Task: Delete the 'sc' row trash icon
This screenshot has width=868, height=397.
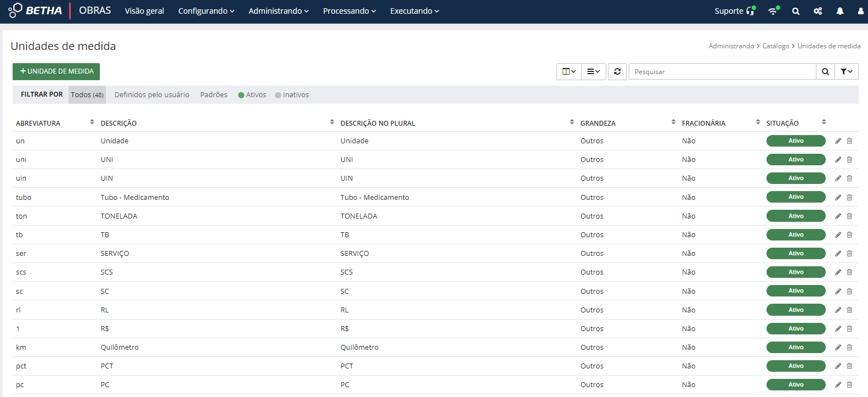Action: 849,291
